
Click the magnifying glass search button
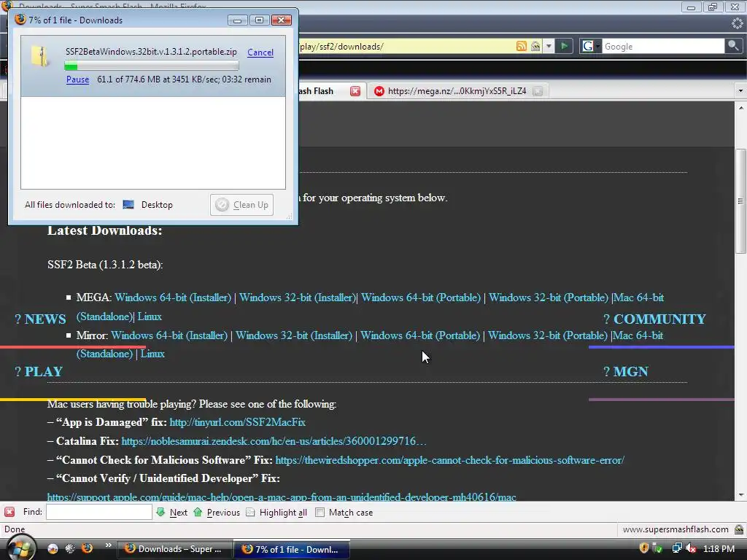point(733,46)
